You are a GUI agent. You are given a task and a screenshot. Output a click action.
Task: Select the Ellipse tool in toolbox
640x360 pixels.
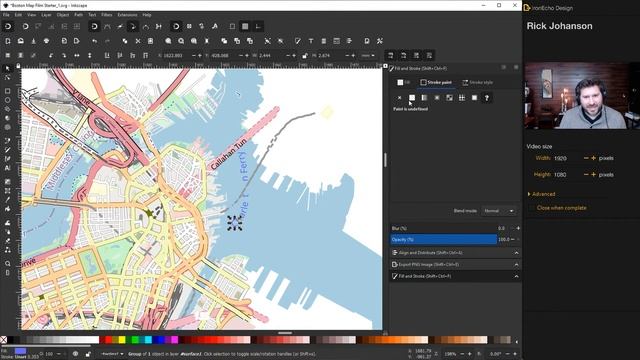(7, 100)
